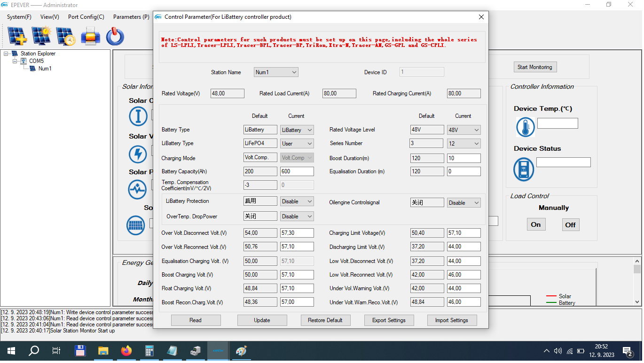Image resolution: width=644 pixels, height=363 pixels.
Task: Turn the load Off manually
Action: 570,225
